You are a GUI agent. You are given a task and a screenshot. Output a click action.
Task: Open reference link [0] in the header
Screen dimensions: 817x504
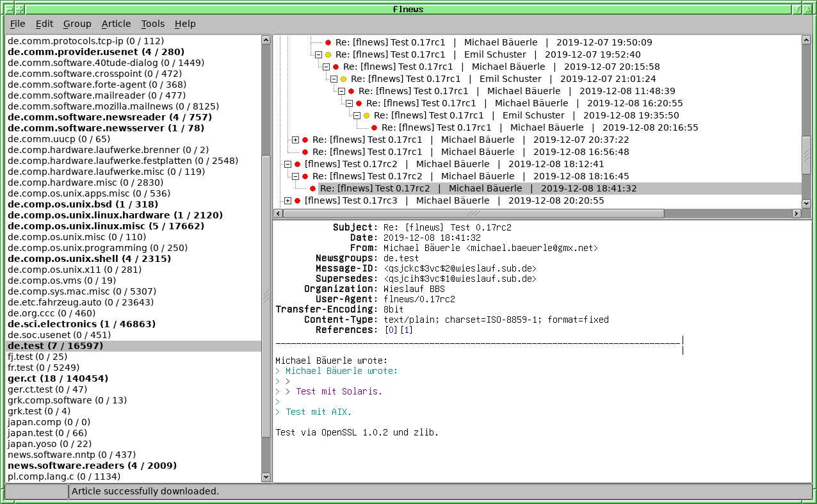(x=391, y=330)
